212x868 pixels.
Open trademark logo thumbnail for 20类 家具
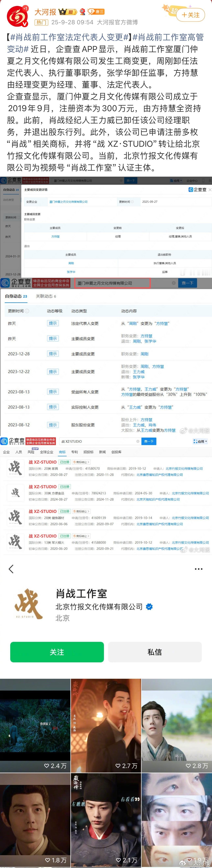click(15, 468)
